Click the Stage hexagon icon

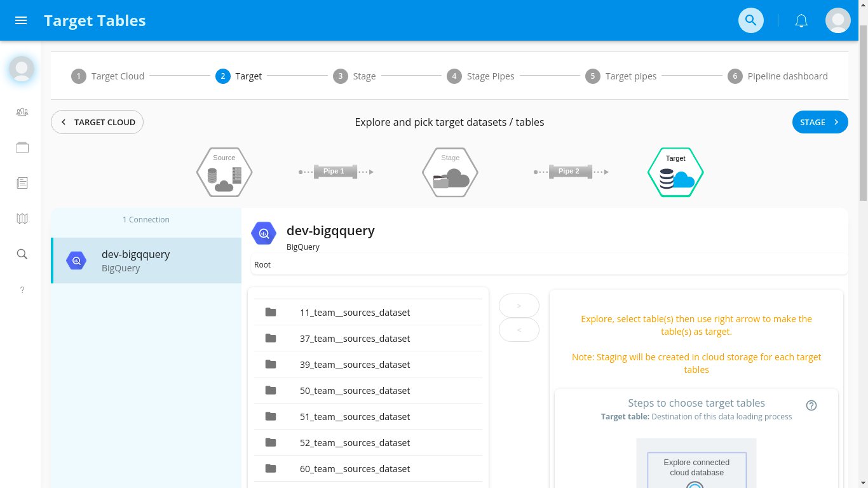click(450, 172)
